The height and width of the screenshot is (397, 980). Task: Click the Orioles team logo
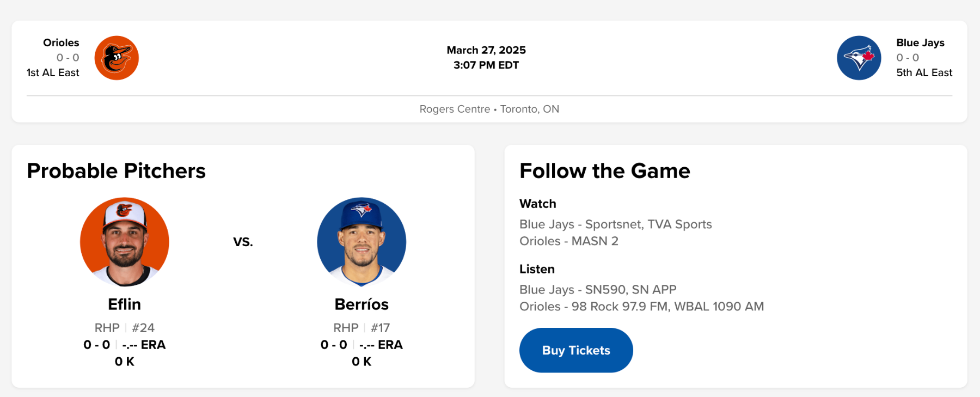click(117, 58)
